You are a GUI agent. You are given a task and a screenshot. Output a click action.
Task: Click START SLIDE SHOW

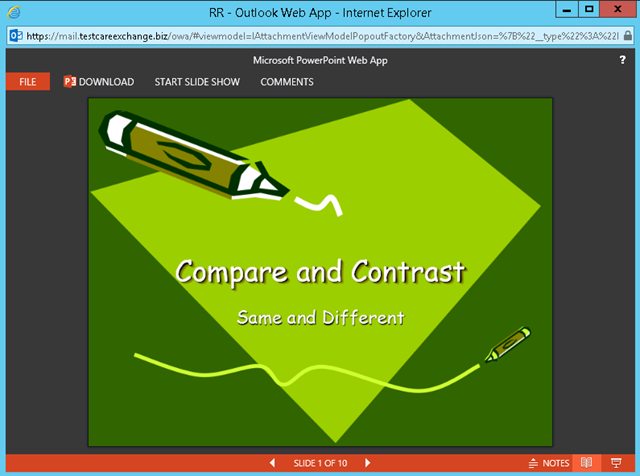(197, 82)
